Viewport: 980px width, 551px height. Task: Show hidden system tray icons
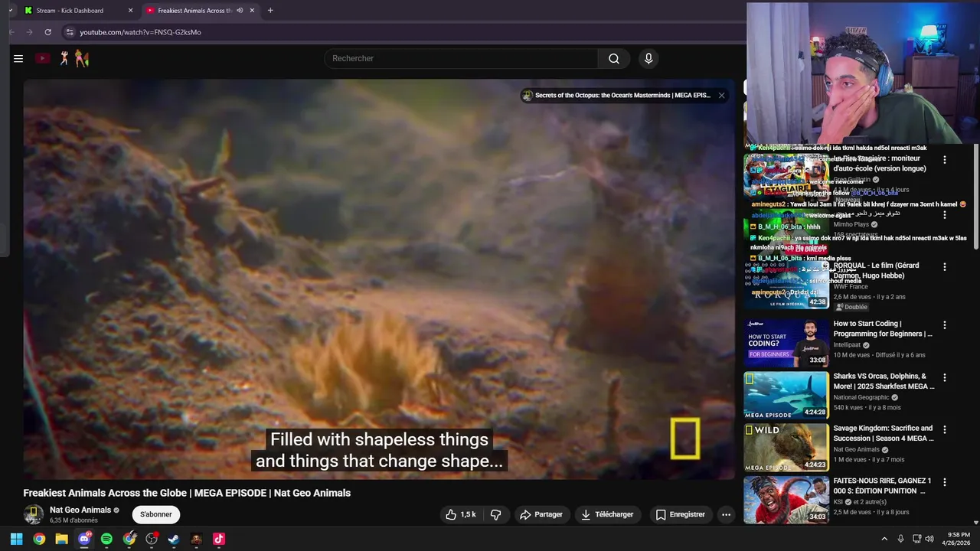click(884, 539)
